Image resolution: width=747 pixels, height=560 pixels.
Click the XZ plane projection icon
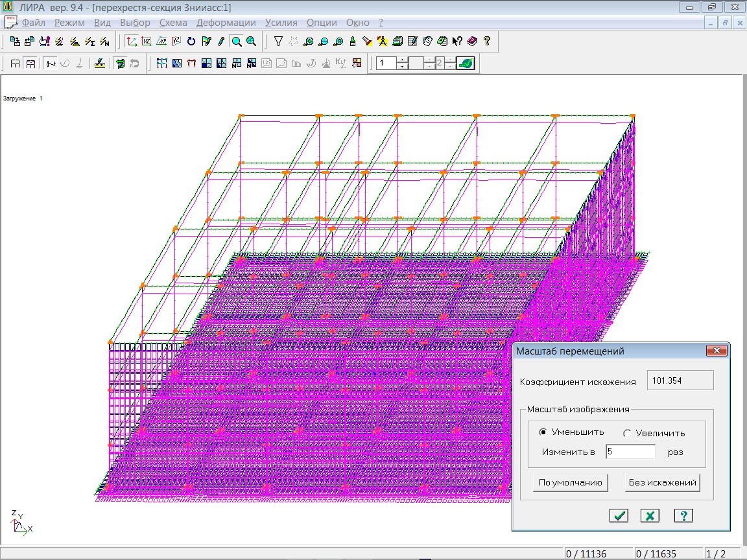pyautogui.click(x=147, y=41)
